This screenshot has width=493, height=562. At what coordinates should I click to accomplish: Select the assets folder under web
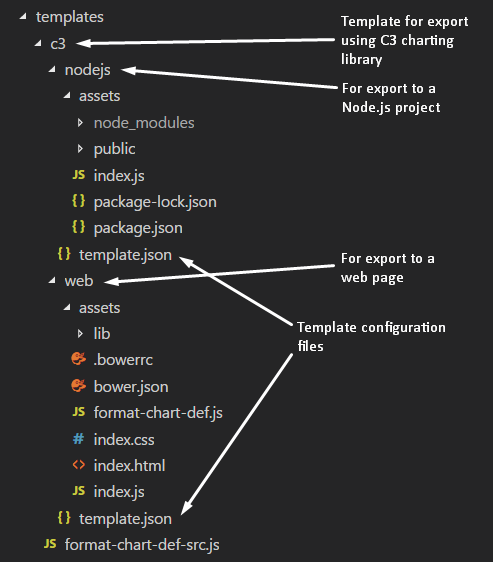coord(100,308)
